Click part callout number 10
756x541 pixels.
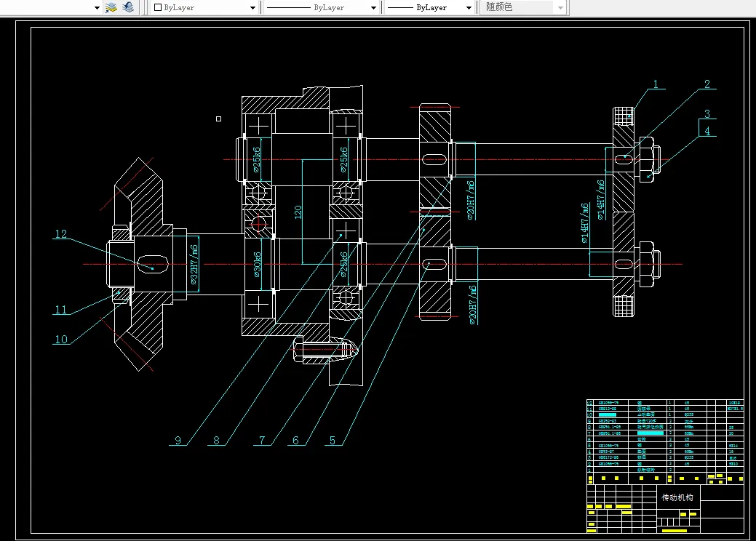(x=61, y=340)
